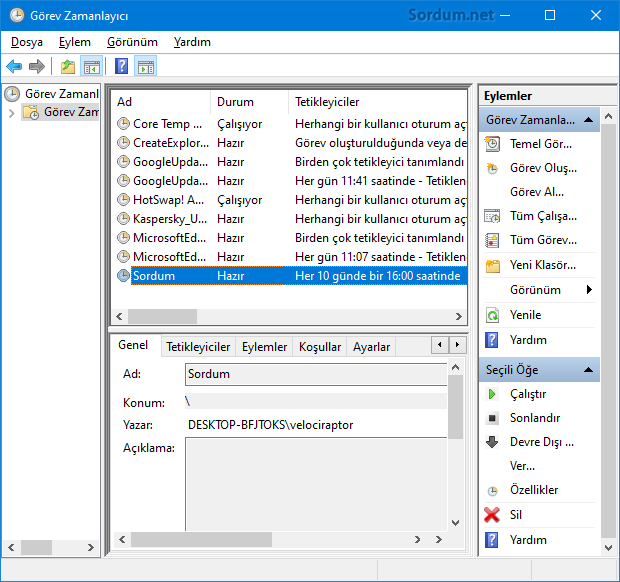The width and height of the screenshot is (620, 582).
Task: Click the task list horizontal scrollbar thumb
Action: (x=162, y=316)
